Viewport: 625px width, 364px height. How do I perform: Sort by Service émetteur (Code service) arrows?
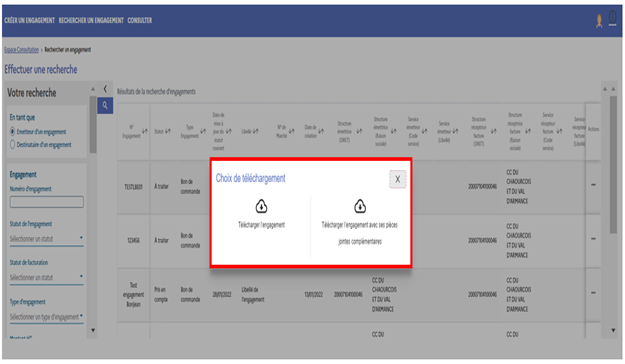[424, 132]
